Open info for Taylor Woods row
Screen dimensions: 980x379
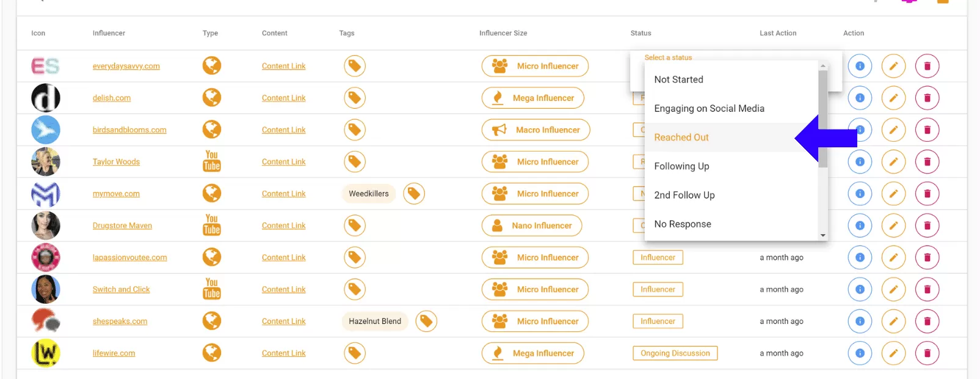860,162
